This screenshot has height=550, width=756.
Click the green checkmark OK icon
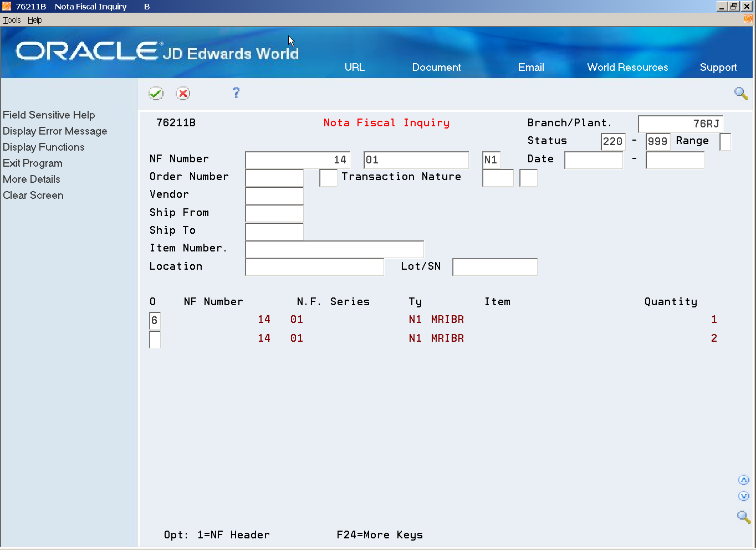pos(156,94)
